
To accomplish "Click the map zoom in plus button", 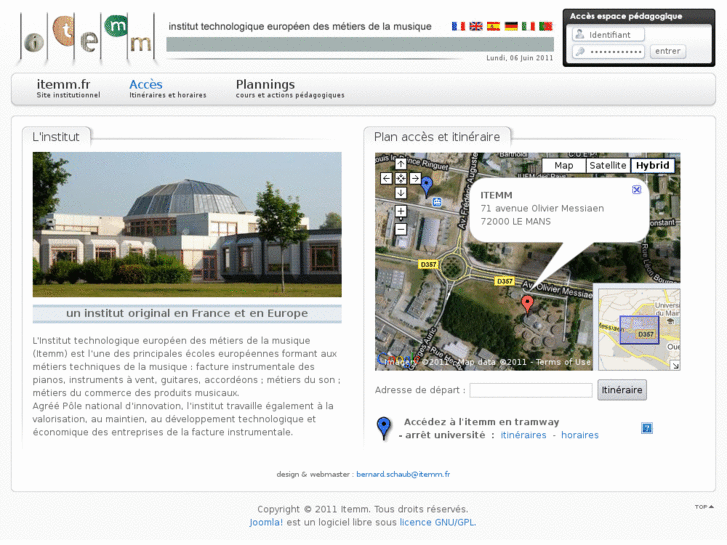I will tap(401, 212).
